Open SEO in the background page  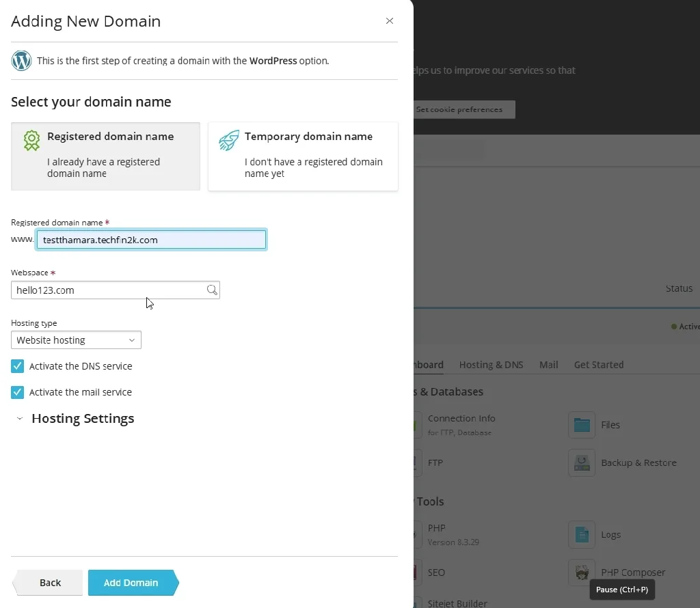pyautogui.click(x=436, y=572)
